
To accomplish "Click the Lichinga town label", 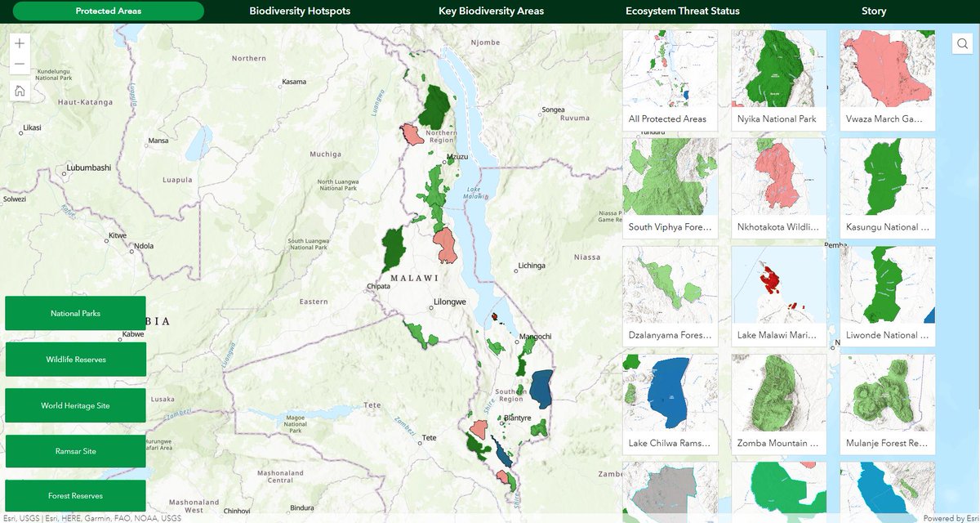I will [531, 266].
